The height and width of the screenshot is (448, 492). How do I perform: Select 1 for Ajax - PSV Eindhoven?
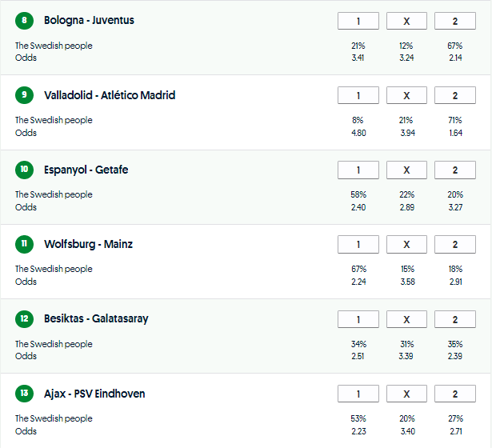click(x=358, y=394)
